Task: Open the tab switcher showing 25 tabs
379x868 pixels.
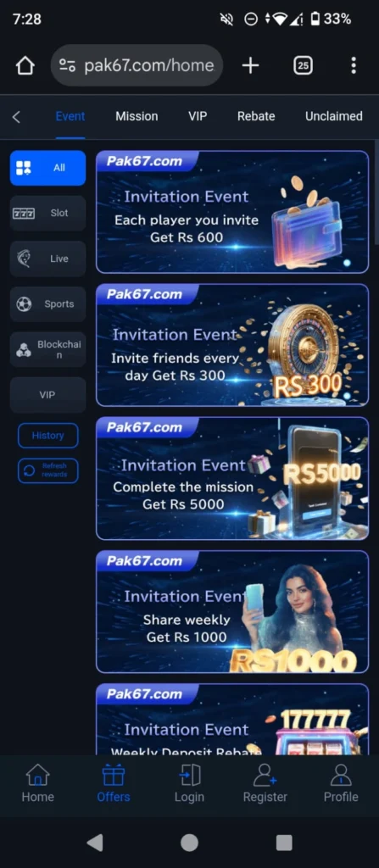Action: [x=303, y=66]
